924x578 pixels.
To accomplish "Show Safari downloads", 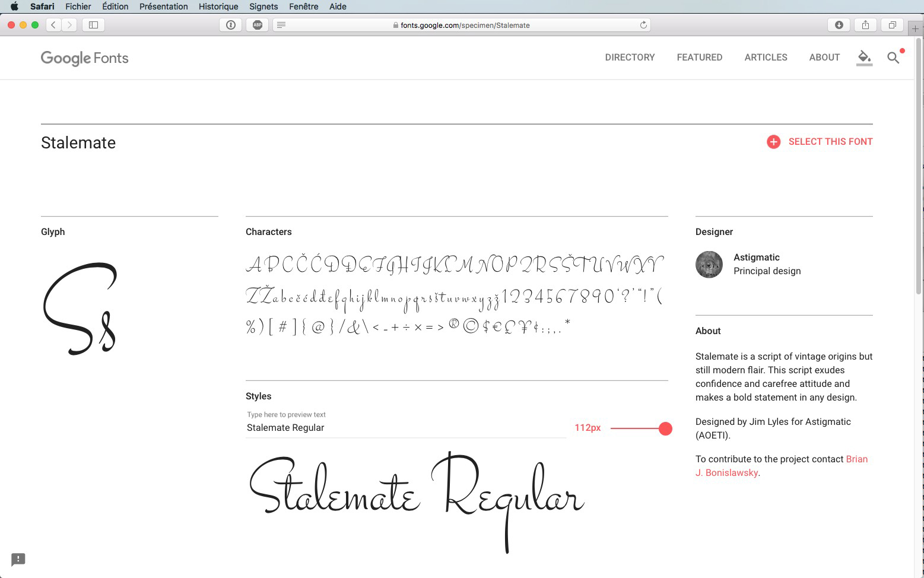I will [839, 25].
